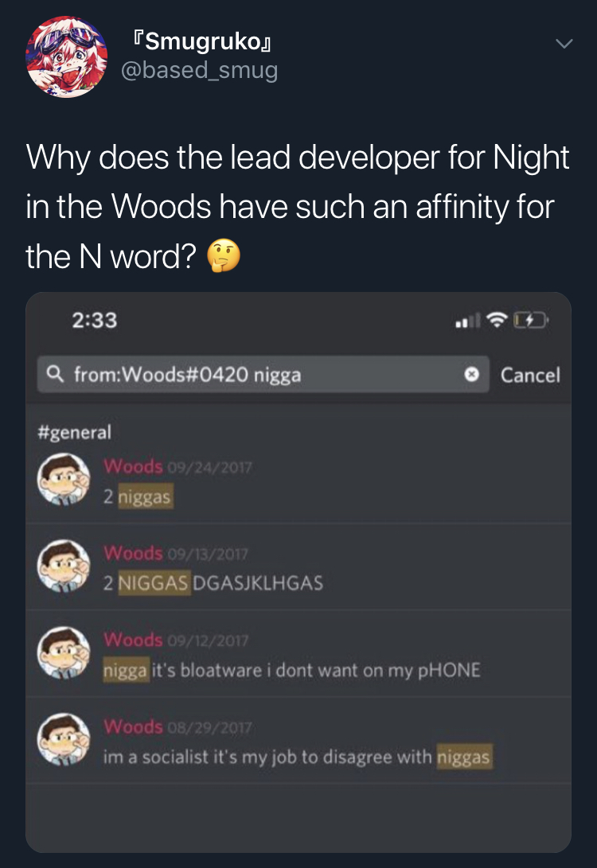
Task: Focus the from:Woods#0420 search input
Action: (263, 375)
